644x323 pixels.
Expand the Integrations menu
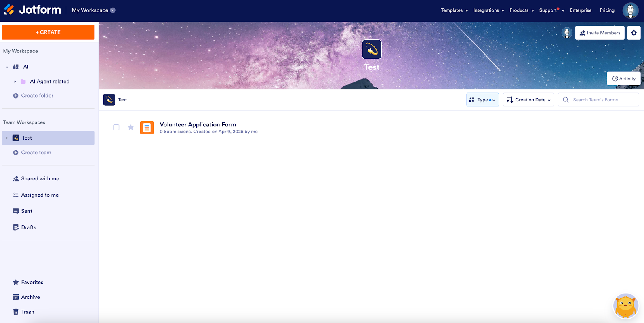(x=489, y=10)
